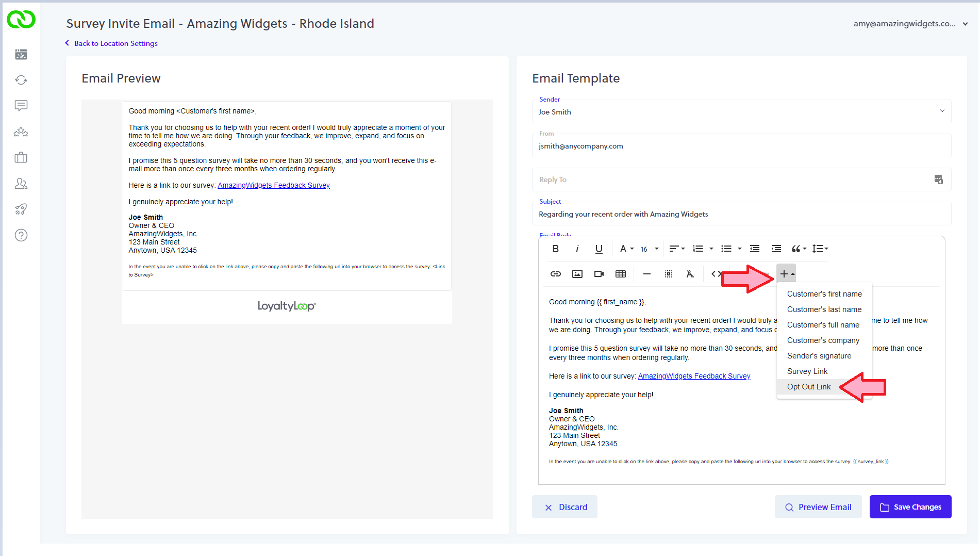This screenshot has width=980, height=556.
Task: Open the sync arrows icon in the sidebar
Action: pyautogui.click(x=21, y=80)
